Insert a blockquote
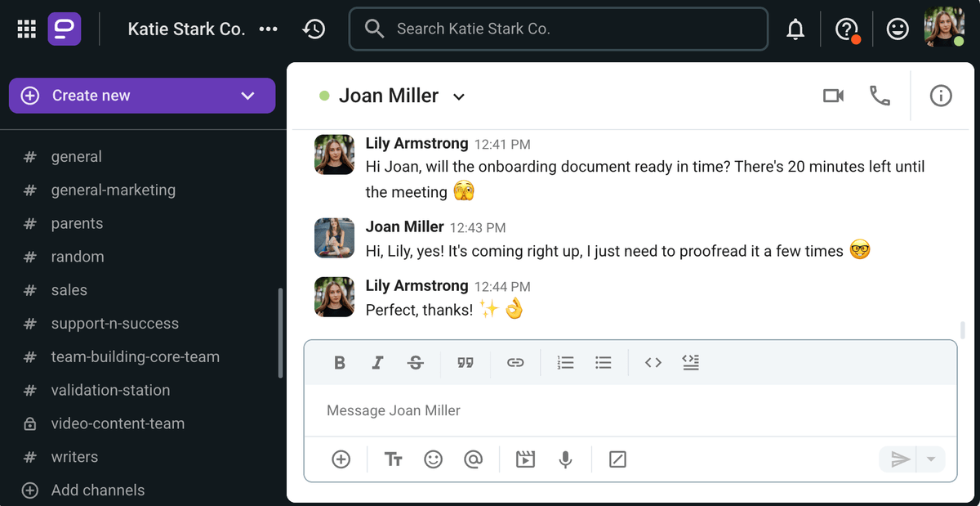This screenshot has height=506, width=980. pos(465,363)
